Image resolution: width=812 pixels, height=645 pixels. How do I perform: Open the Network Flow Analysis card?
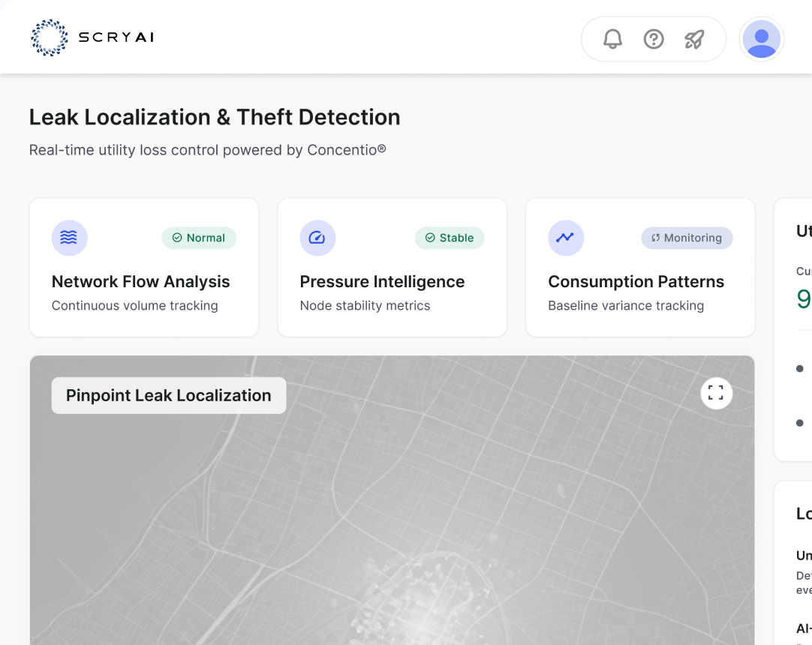coord(144,268)
